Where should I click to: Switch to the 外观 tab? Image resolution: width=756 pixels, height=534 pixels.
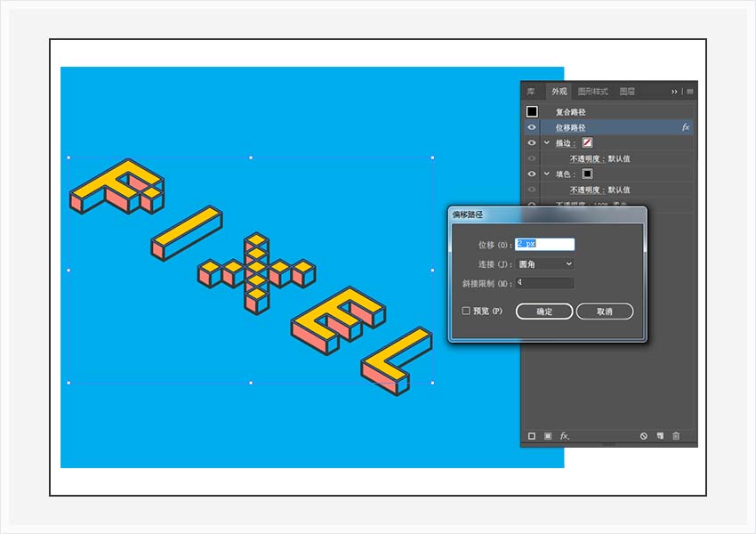(559, 91)
